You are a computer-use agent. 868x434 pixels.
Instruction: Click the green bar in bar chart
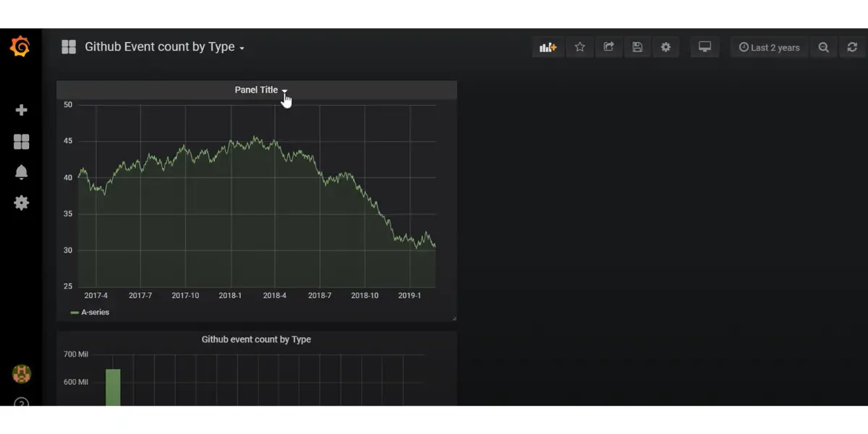113,387
